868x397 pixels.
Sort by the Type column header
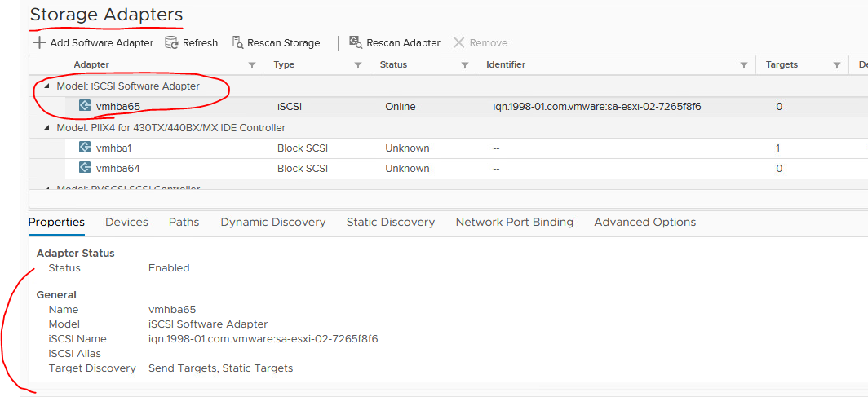(x=284, y=64)
